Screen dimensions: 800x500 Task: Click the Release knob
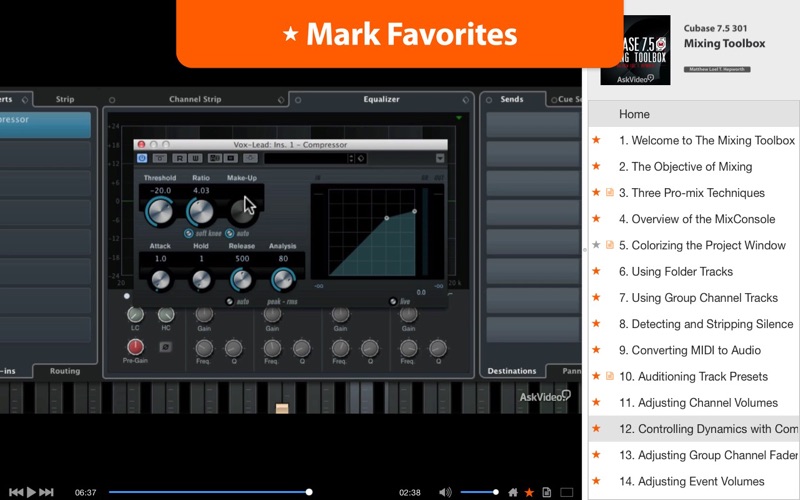[x=241, y=280]
